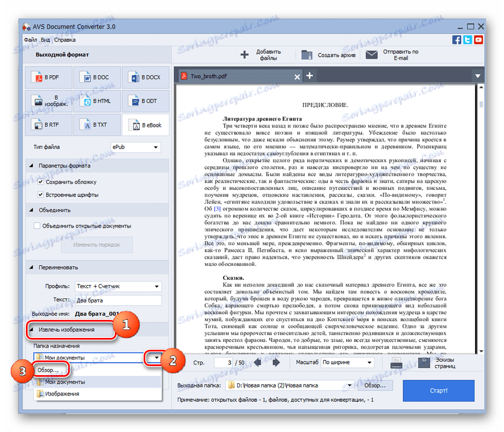This screenshot has height=432, width=504.
Task: Click the document vertical scrollbar thumb
Action: point(481,104)
